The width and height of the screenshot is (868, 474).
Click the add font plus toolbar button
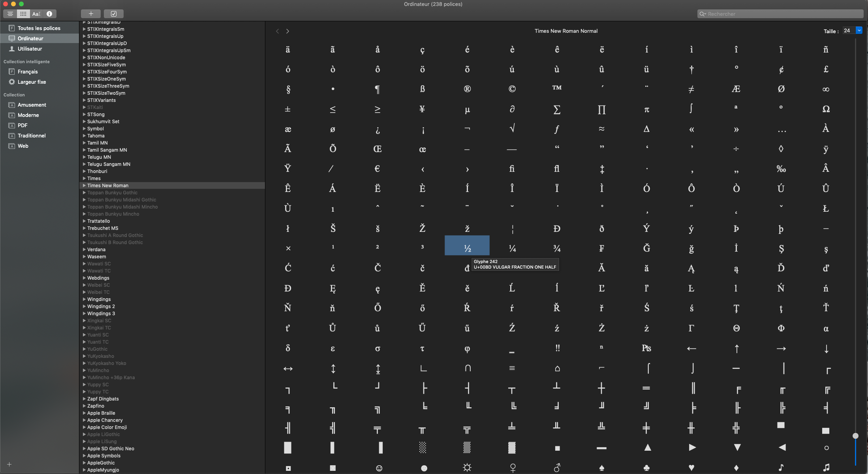coord(91,14)
